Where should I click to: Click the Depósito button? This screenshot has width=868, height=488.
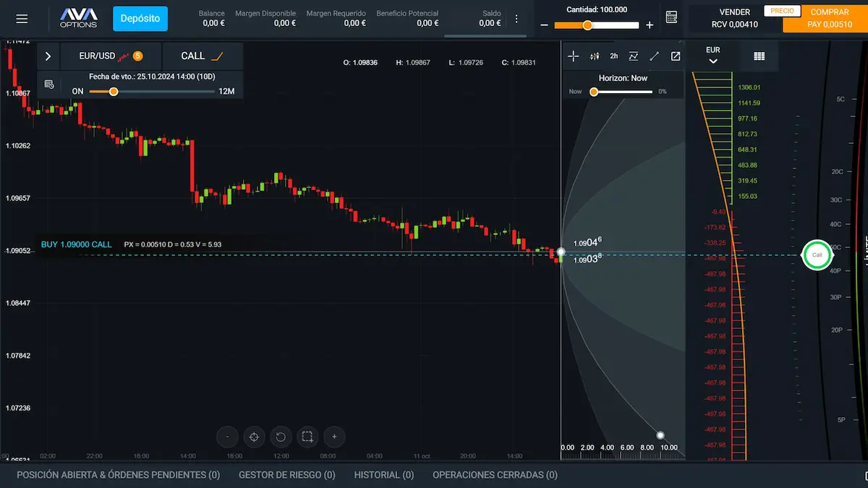(x=140, y=19)
